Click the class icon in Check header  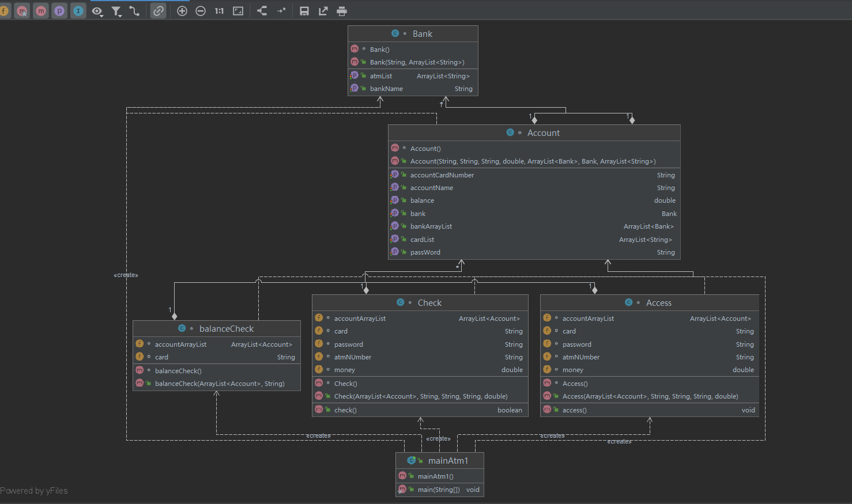click(401, 302)
